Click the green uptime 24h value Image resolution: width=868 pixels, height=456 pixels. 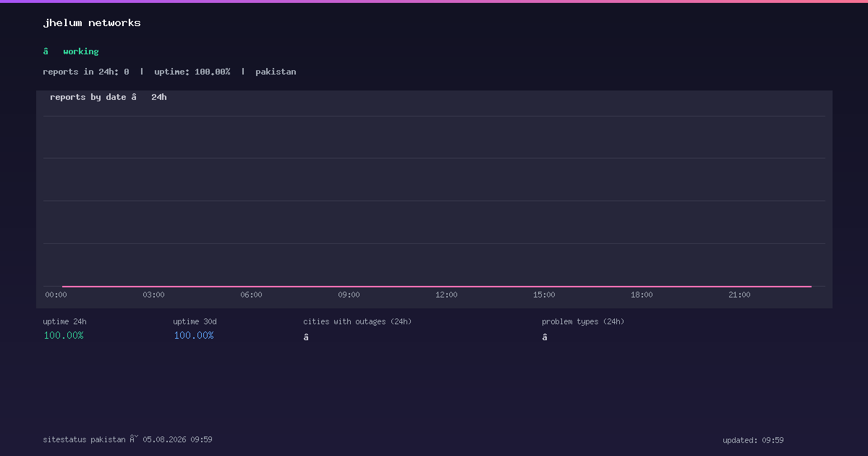64,335
